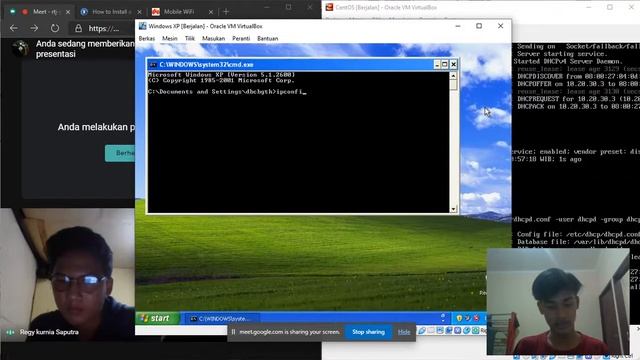Screen dimensions: 640x360
Task: Click the Meet presenter avatar icon
Action: tap(20, 48)
